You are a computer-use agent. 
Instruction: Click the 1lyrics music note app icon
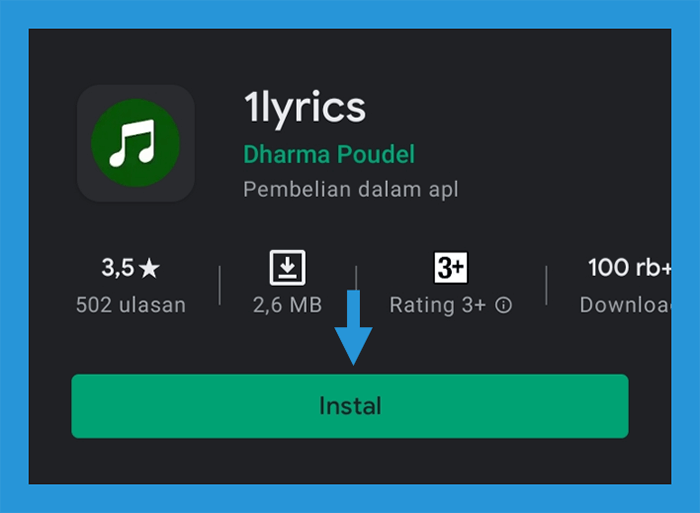tap(136, 143)
